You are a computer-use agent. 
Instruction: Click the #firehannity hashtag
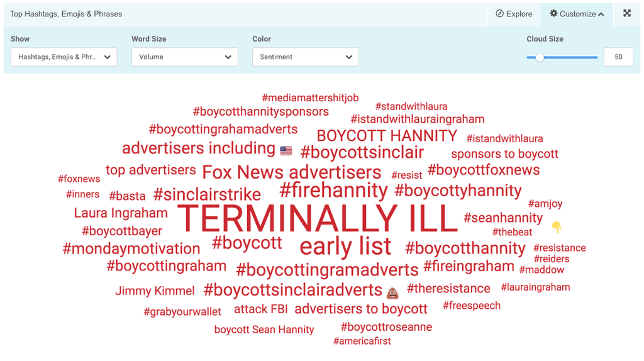(333, 190)
